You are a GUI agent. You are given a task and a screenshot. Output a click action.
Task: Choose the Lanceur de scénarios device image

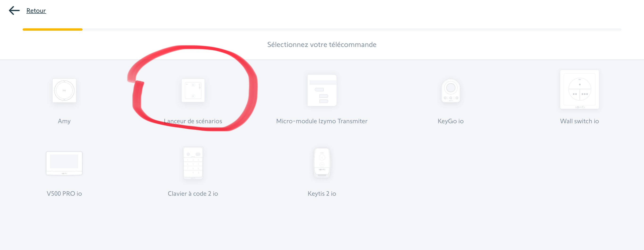pos(193,90)
